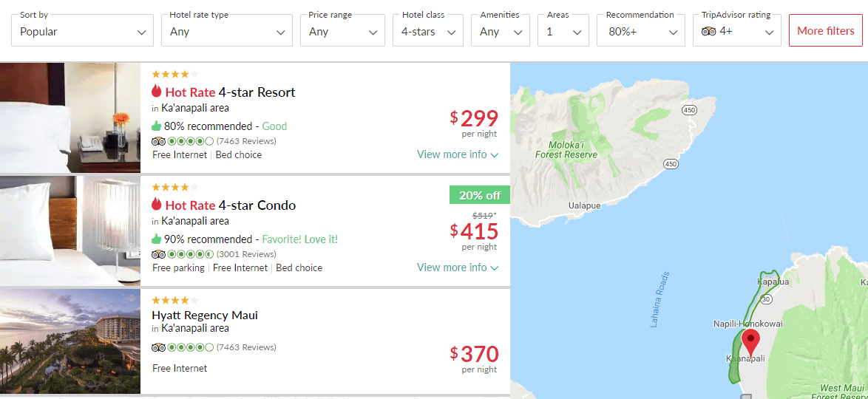Expand View more info for 4-star Resort
This screenshot has width=868, height=399.
(x=458, y=154)
